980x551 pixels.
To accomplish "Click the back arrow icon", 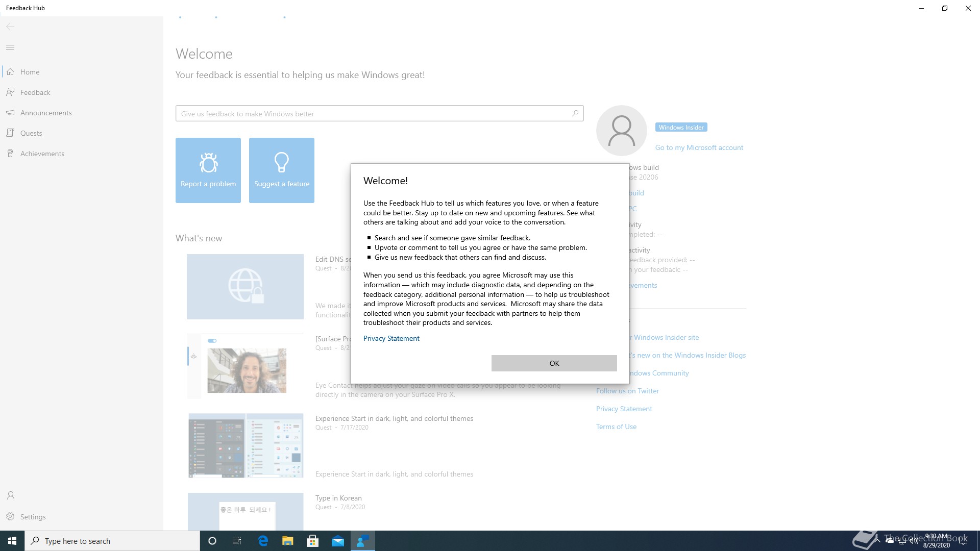I will (10, 27).
